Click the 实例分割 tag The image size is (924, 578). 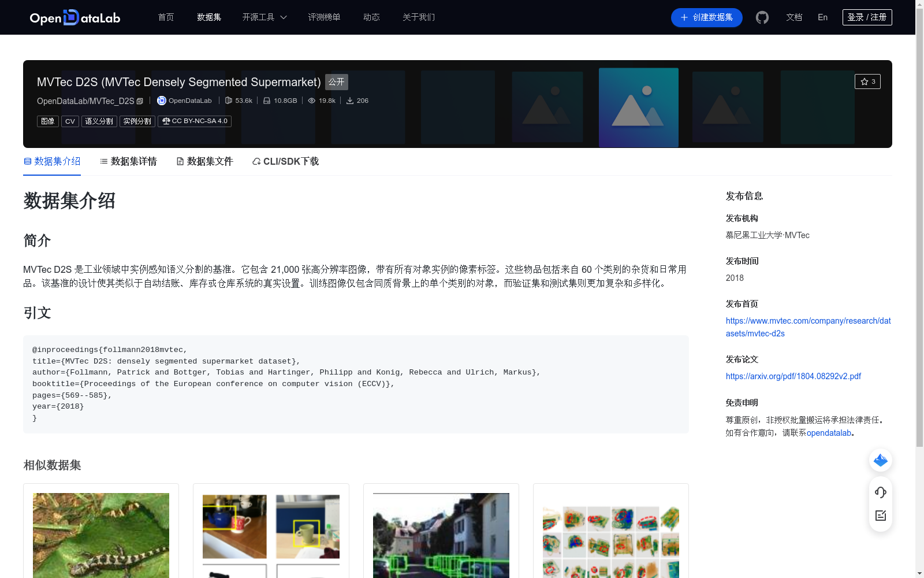(137, 121)
